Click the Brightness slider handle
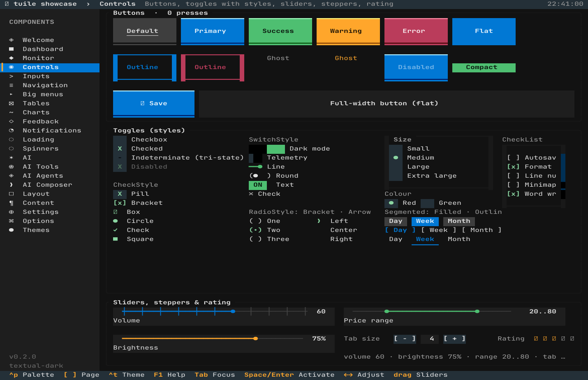This screenshot has height=380, width=588. (x=256, y=338)
